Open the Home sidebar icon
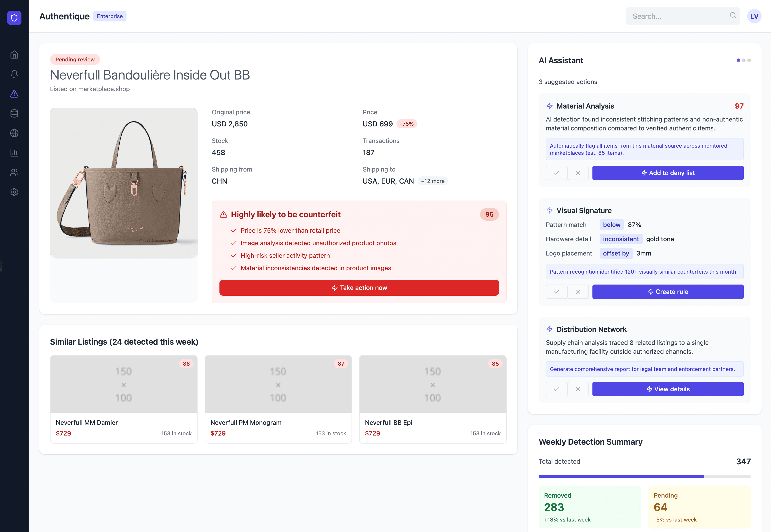Image resolution: width=771 pixels, height=532 pixels. (14, 54)
